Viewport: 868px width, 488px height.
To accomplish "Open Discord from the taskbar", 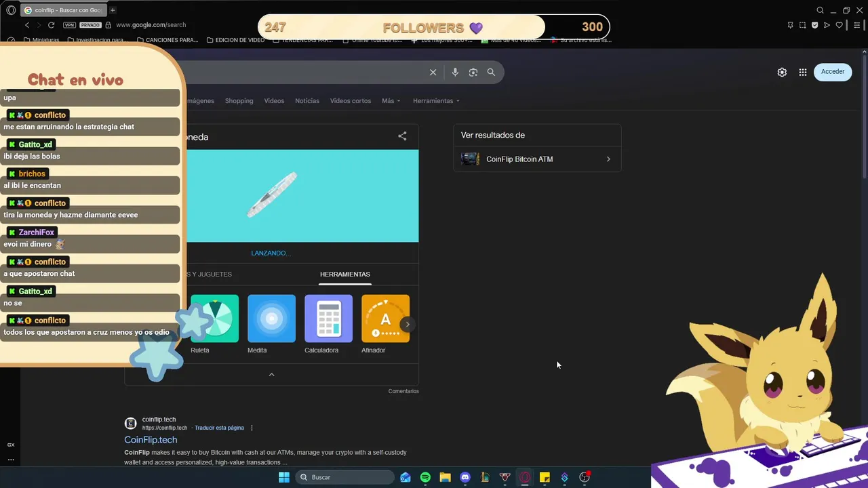I will (x=465, y=477).
